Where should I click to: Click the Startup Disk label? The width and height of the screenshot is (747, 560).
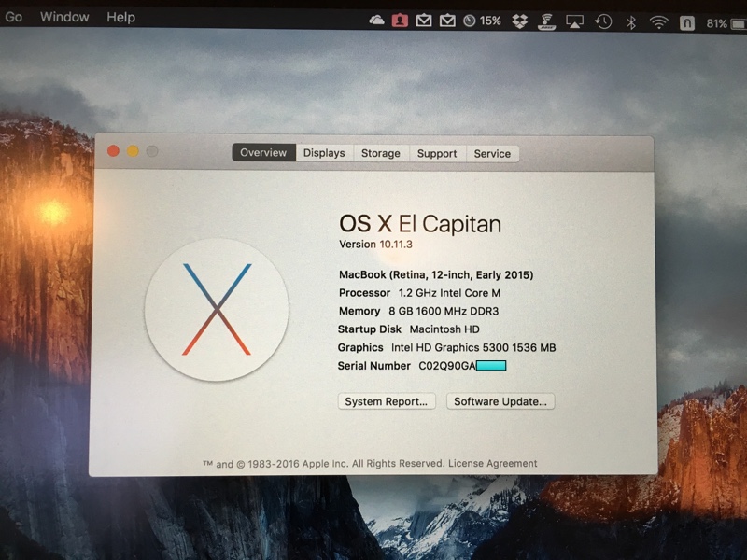(370, 329)
